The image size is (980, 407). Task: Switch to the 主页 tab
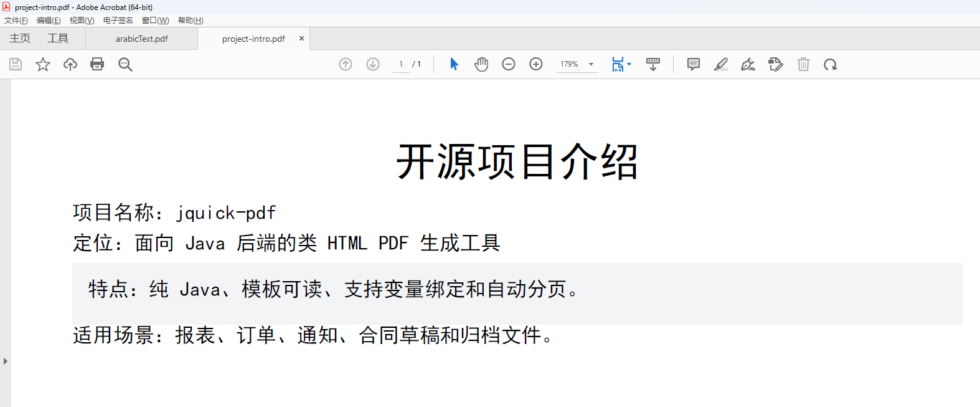pyautogui.click(x=20, y=39)
